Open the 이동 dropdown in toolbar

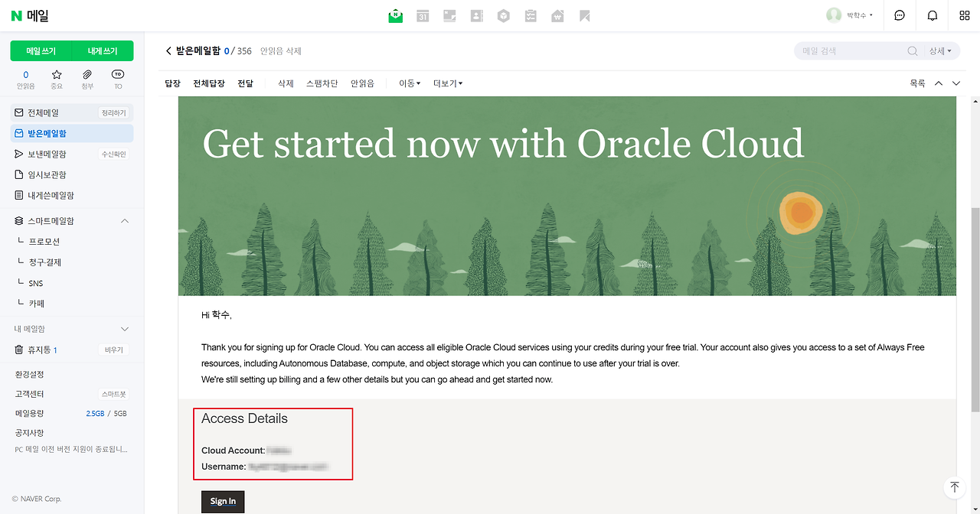pos(410,83)
